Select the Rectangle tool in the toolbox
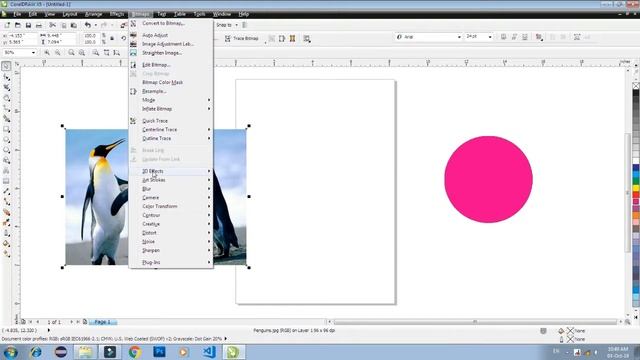The height and width of the screenshot is (360, 640). [x=6, y=129]
